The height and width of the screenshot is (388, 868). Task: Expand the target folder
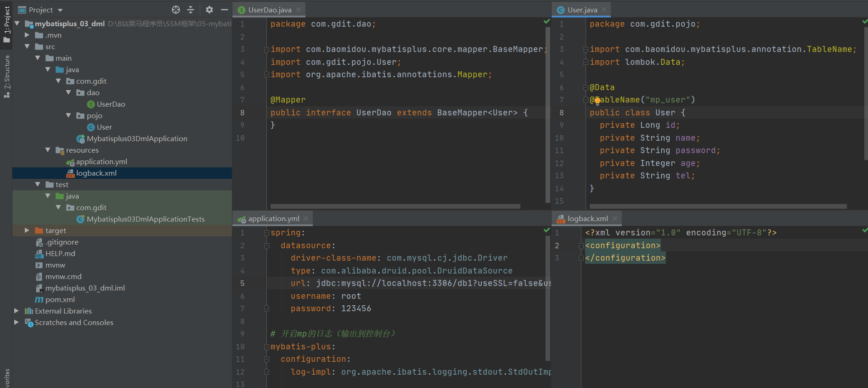(x=27, y=230)
